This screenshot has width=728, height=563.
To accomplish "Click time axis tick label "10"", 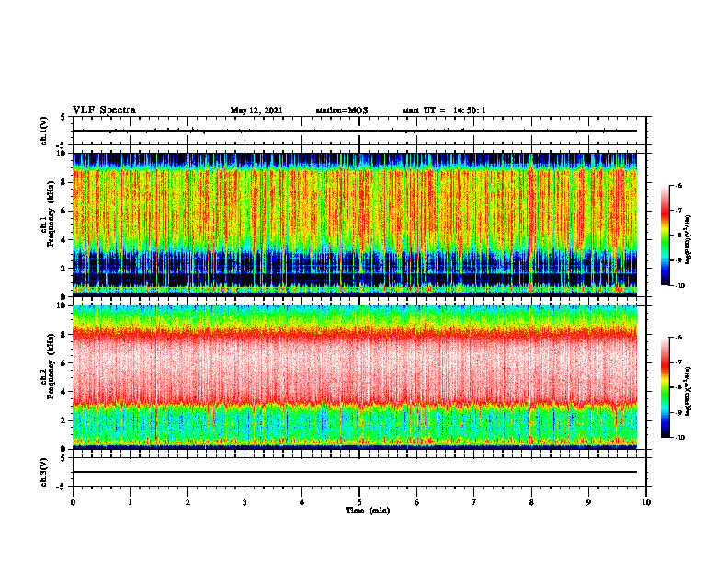I will [646, 502].
